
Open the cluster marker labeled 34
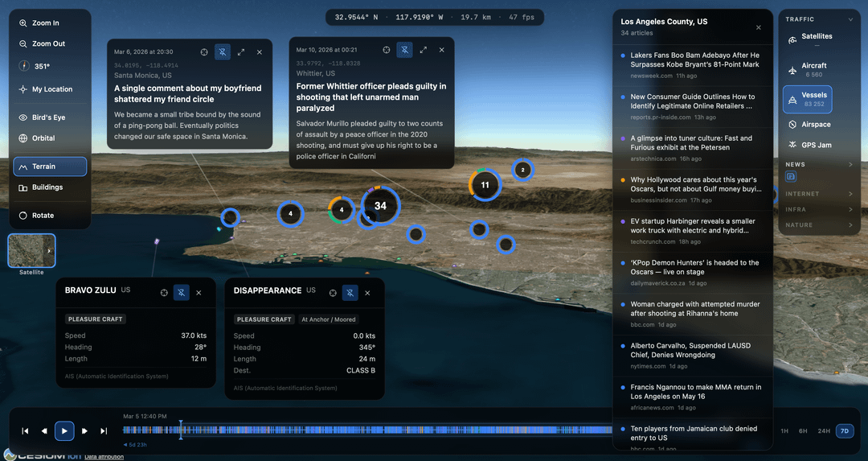click(x=380, y=206)
